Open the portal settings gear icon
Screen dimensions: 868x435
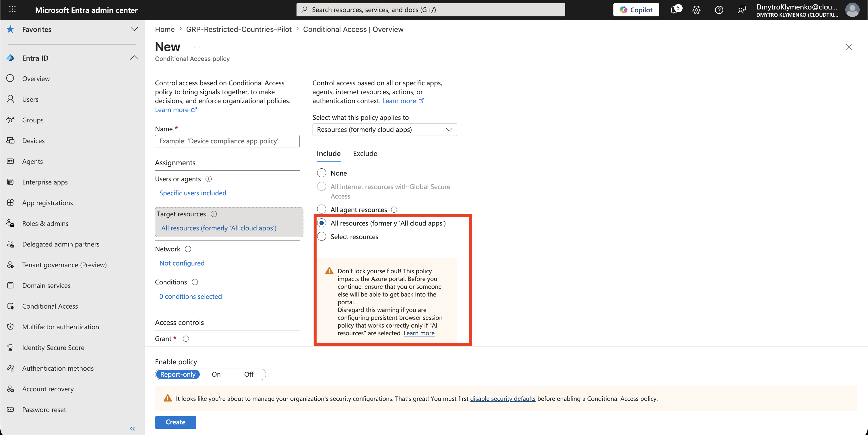click(x=696, y=10)
